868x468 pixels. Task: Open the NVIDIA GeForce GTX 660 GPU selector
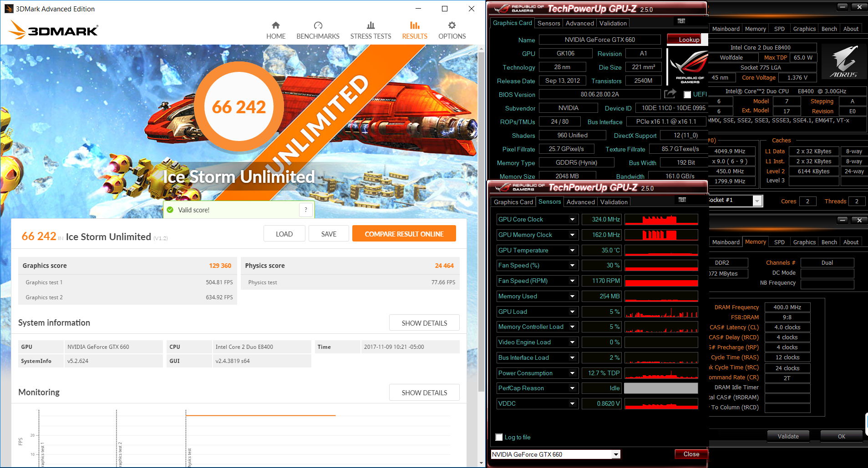pyautogui.click(x=555, y=454)
